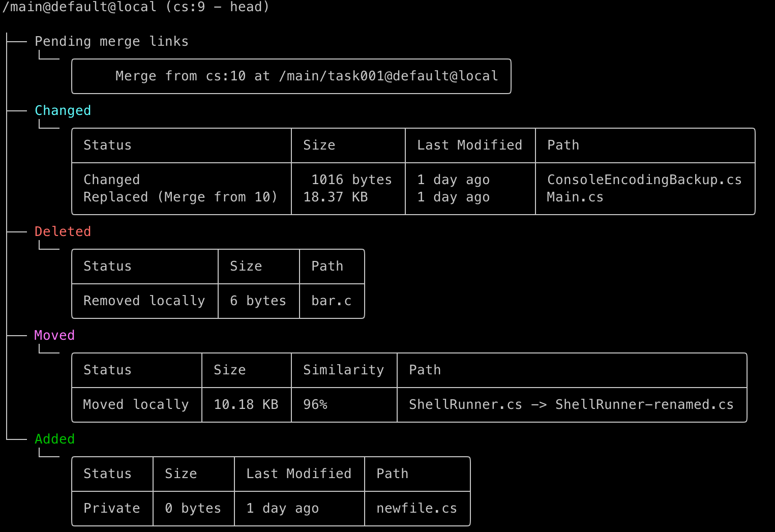
Task: Click the Status column header in Changed table
Action: click(107, 145)
